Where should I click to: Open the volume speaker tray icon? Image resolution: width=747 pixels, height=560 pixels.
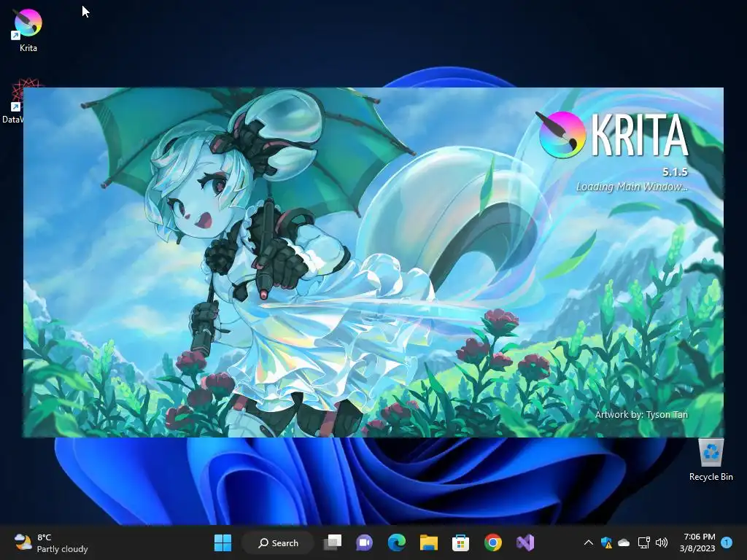point(661,542)
